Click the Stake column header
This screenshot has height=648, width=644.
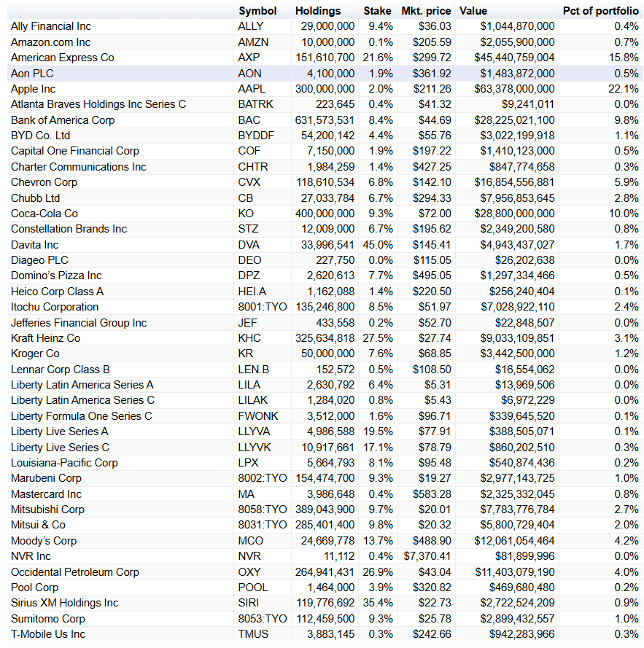[377, 11]
